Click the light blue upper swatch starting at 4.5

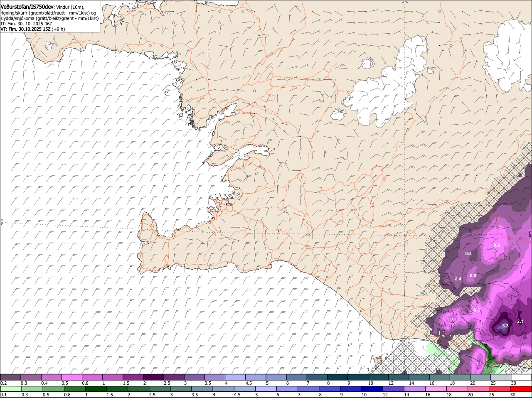coord(255,377)
